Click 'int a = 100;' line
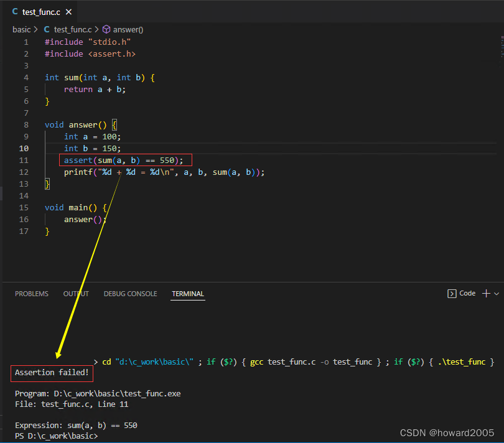 92,137
